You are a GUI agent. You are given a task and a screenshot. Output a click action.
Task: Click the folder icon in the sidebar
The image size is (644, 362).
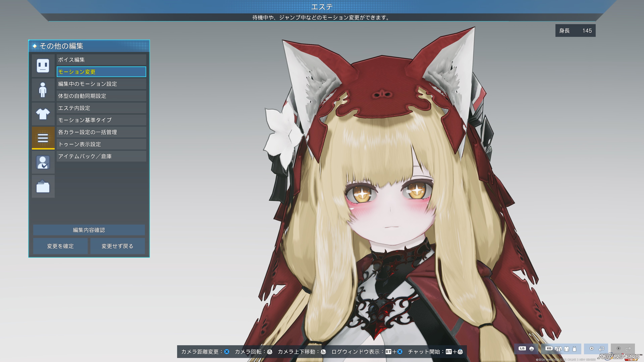(x=43, y=187)
